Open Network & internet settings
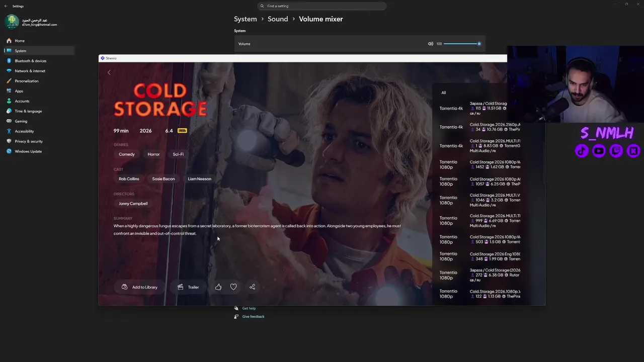 click(x=39, y=71)
